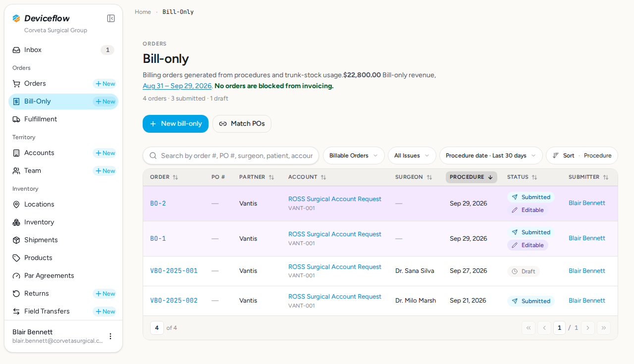The image size is (634, 364).
Task: Click the Shipments package icon
Action: click(x=16, y=240)
